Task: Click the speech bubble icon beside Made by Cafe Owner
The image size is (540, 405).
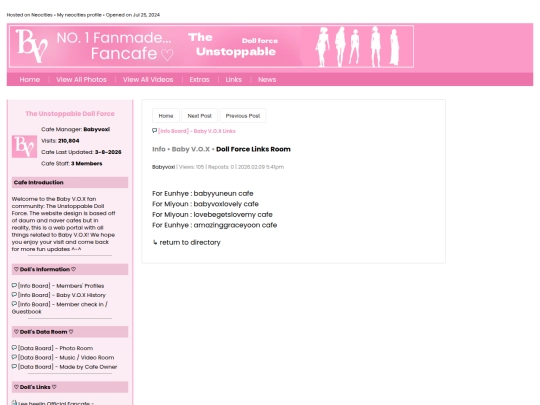Action: [14, 366]
